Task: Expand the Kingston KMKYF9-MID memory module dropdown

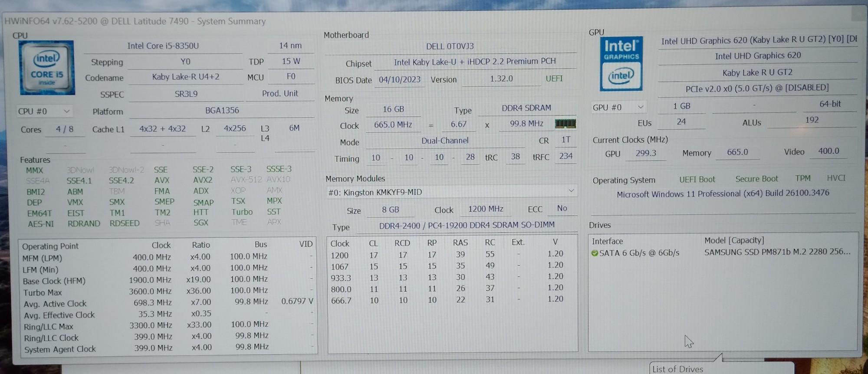Action: pyautogui.click(x=451, y=192)
